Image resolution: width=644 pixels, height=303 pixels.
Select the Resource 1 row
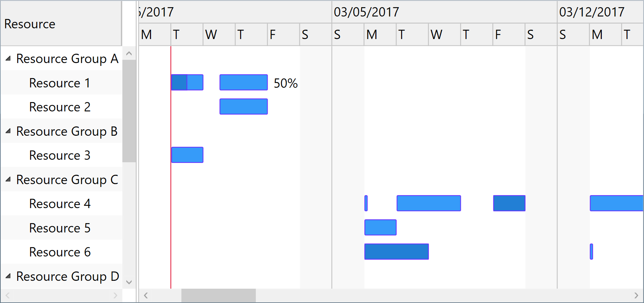(x=59, y=83)
